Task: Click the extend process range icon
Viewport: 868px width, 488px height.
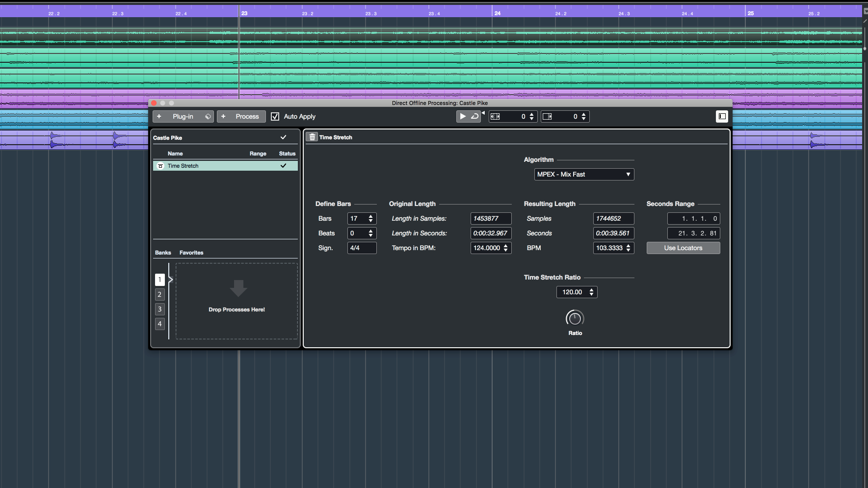Action: [x=495, y=116]
